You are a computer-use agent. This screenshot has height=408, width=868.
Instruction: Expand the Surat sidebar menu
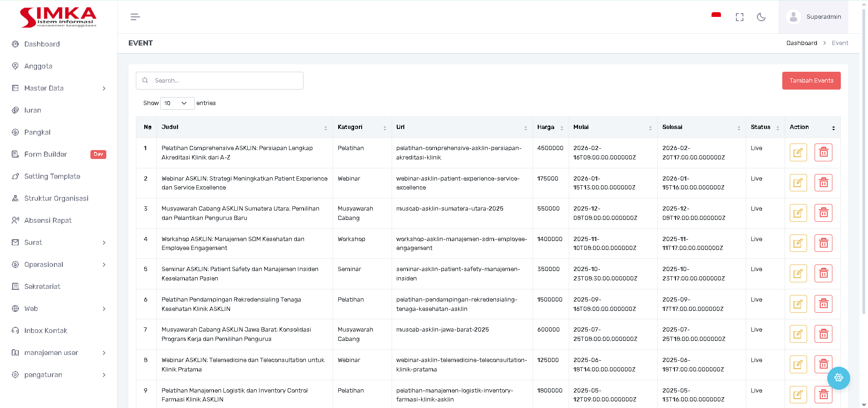coord(59,242)
